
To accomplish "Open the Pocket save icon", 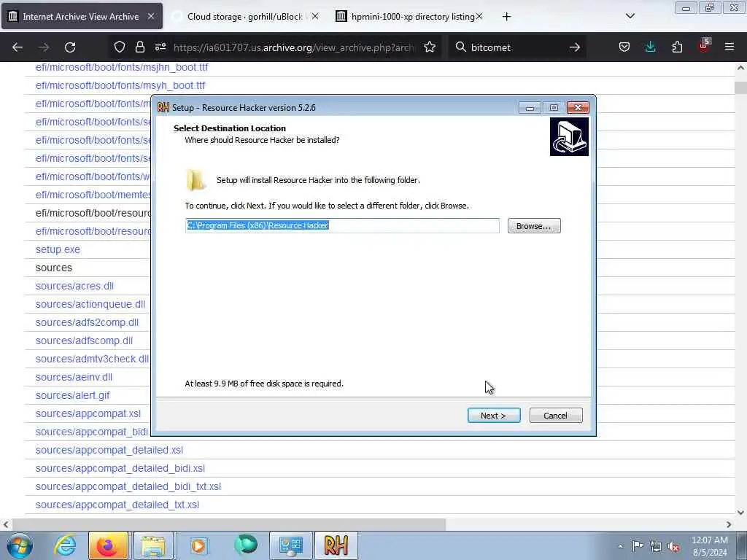I will (624, 47).
